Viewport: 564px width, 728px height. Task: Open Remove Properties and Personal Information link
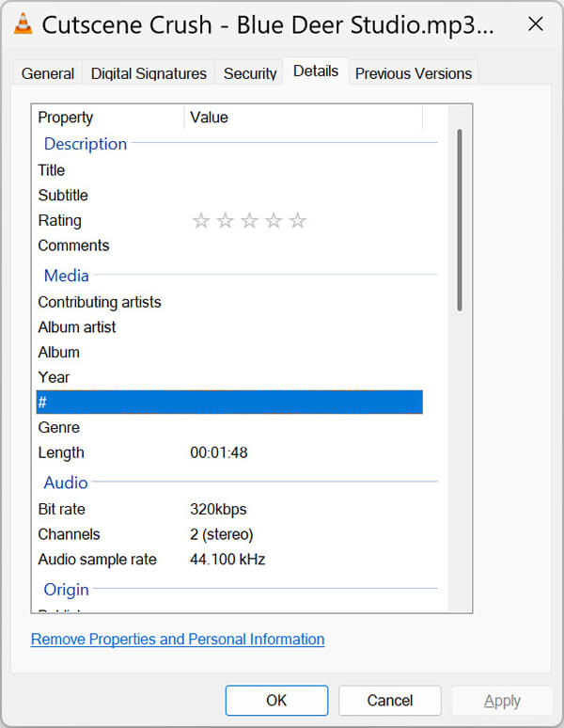tap(178, 640)
